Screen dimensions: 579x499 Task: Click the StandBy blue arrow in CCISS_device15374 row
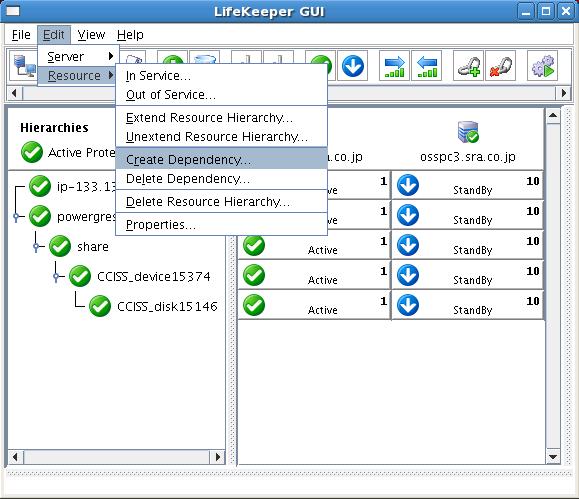[408, 275]
